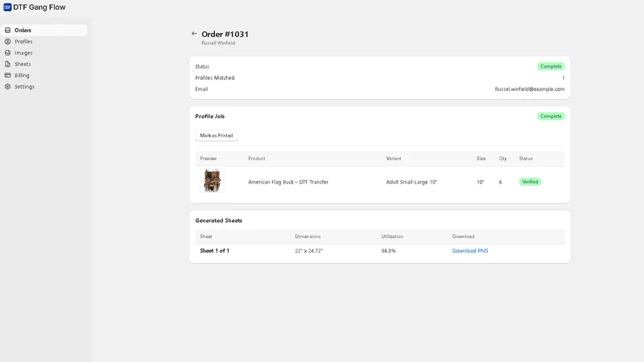
Task: Click the Billing card icon
Action: coord(7,76)
